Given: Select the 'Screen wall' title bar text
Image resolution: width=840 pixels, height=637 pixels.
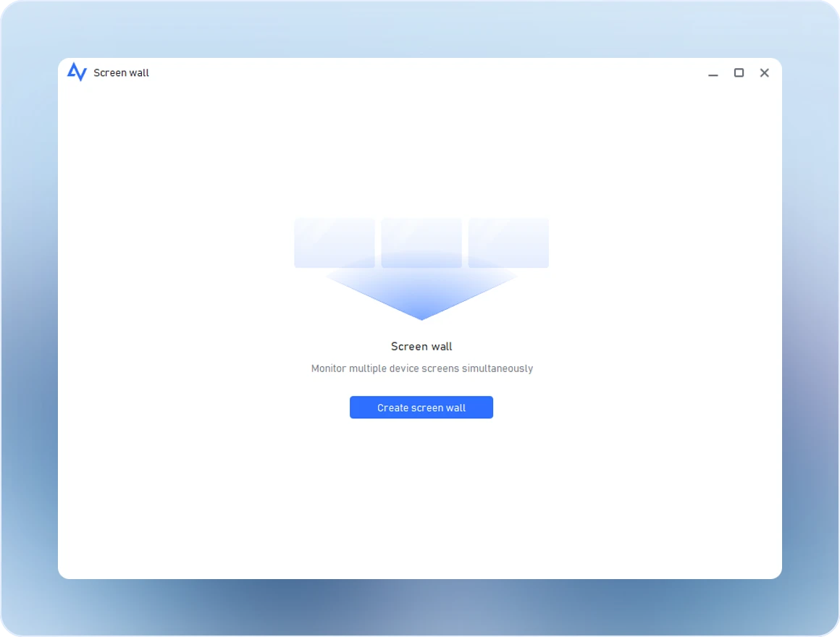Looking at the screenshot, I should 121,73.
